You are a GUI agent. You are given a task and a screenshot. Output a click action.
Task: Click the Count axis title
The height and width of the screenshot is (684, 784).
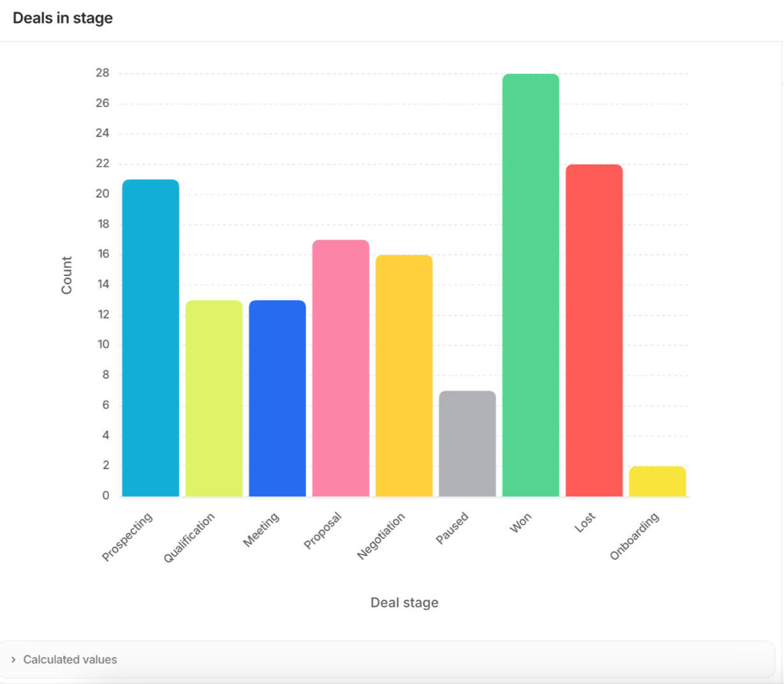click(66, 275)
